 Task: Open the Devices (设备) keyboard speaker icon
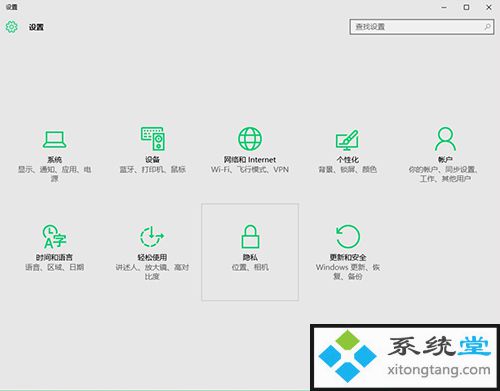click(x=152, y=138)
